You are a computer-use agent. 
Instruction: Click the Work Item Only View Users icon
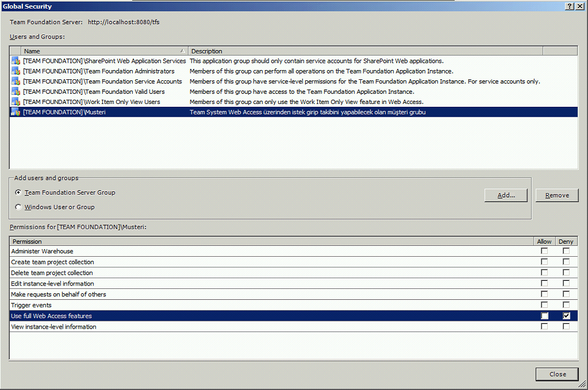pos(16,102)
